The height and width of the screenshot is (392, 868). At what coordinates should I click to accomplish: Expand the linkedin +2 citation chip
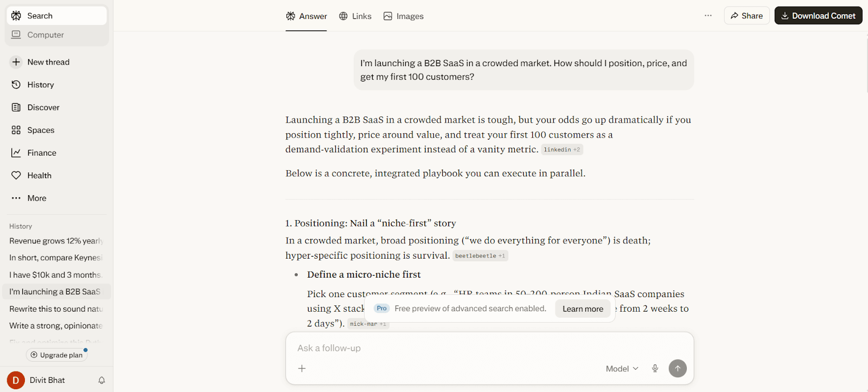point(561,149)
